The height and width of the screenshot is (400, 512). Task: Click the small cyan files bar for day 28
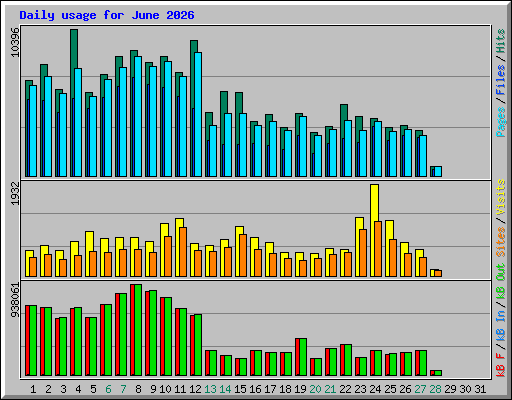tap(438, 171)
